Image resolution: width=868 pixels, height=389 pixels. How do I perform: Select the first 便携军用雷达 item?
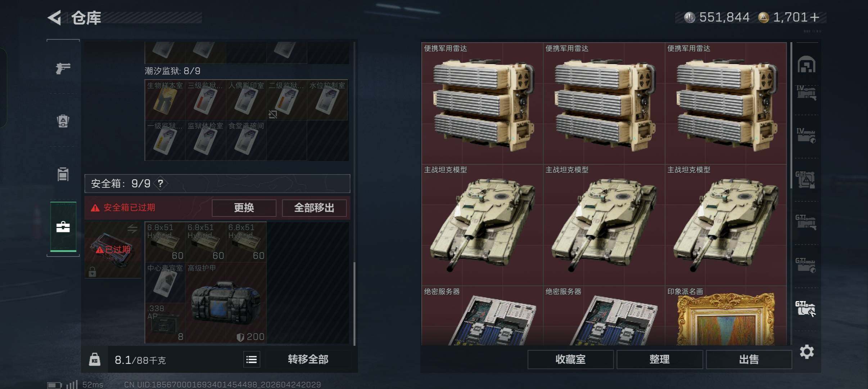point(482,104)
